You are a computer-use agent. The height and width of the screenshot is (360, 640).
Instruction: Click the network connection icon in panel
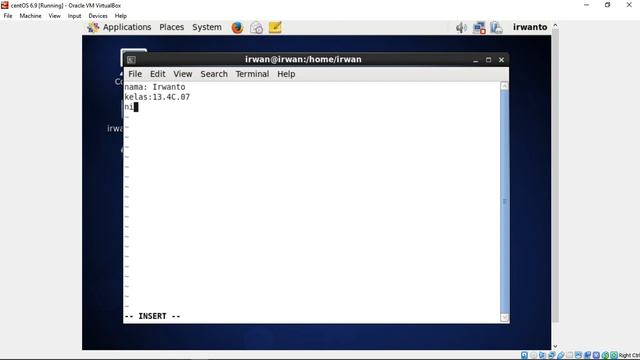[x=479, y=27]
